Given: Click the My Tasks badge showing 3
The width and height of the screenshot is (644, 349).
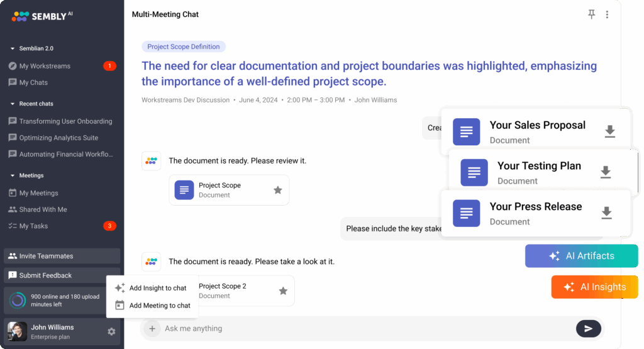Looking at the screenshot, I should click(109, 226).
